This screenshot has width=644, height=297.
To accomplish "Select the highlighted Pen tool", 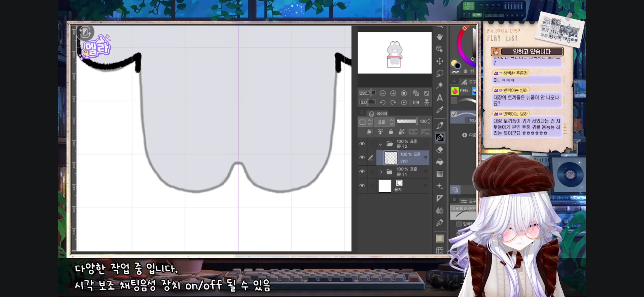I will (x=440, y=137).
